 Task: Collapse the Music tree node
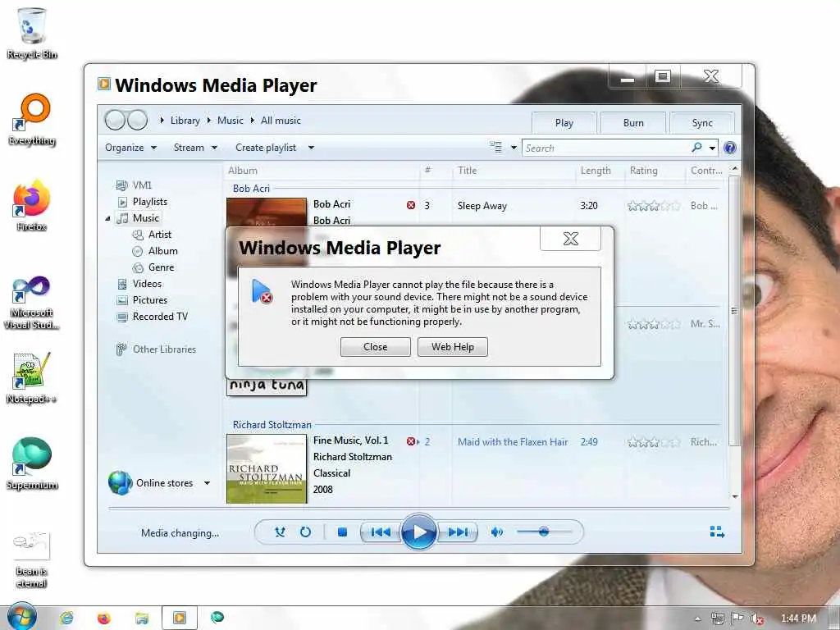107,218
